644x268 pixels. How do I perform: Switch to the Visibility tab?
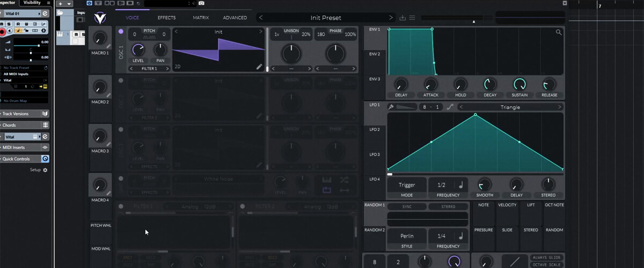pos(32,3)
